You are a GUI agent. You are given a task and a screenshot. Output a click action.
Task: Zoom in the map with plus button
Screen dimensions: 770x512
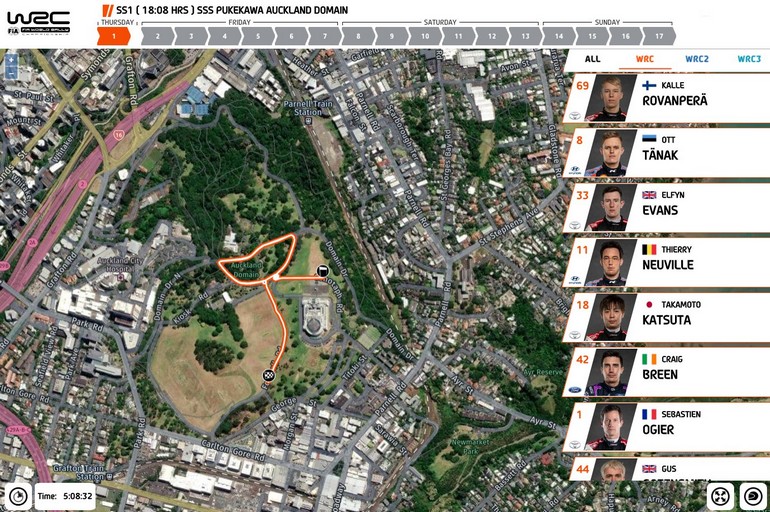coord(11,60)
